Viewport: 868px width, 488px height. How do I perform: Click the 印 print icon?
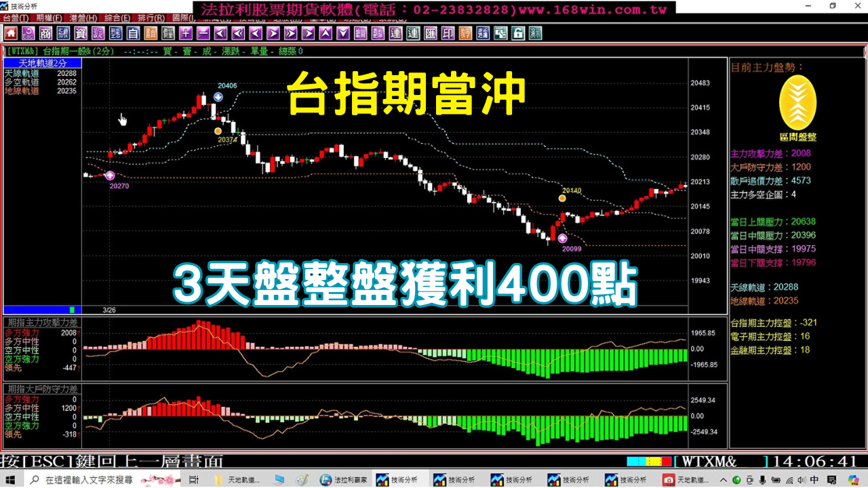(448, 33)
